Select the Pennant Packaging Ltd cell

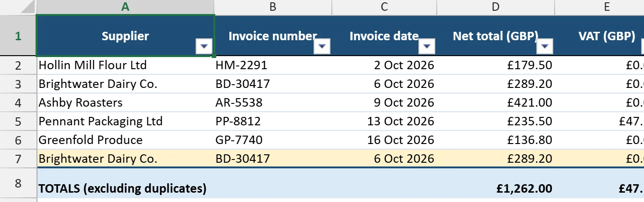pyautogui.click(x=125, y=121)
